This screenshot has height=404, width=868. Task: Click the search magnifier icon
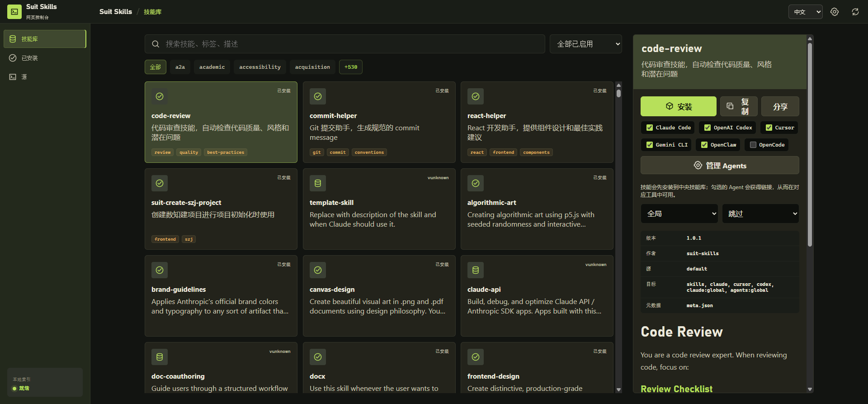[156, 44]
